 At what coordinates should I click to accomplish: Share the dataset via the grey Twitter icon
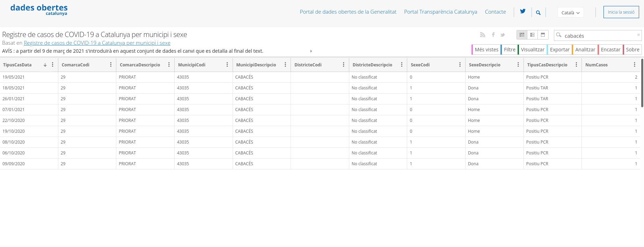tap(503, 35)
